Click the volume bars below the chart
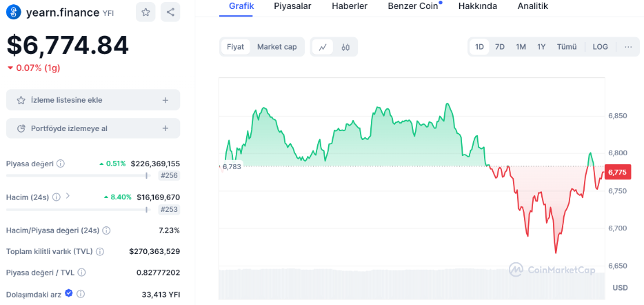The width and height of the screenshot is (644, 305). pos(412,284)
